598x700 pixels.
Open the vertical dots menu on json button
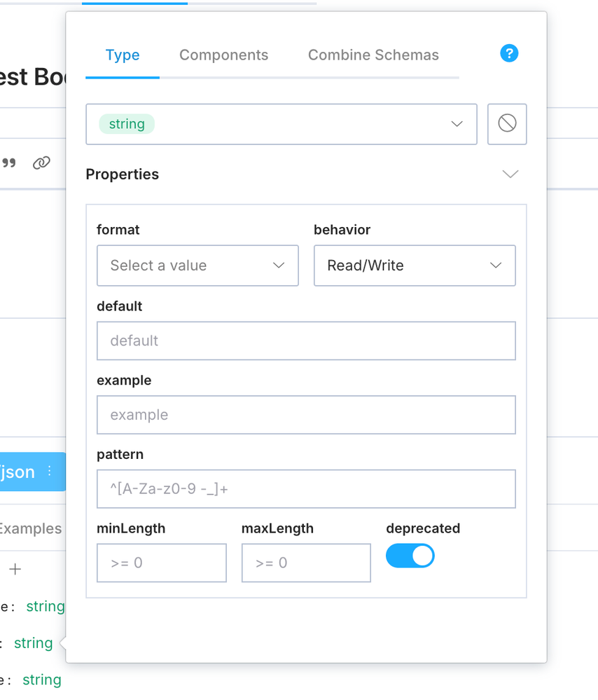pyautogui.click(x=50, y=472)
